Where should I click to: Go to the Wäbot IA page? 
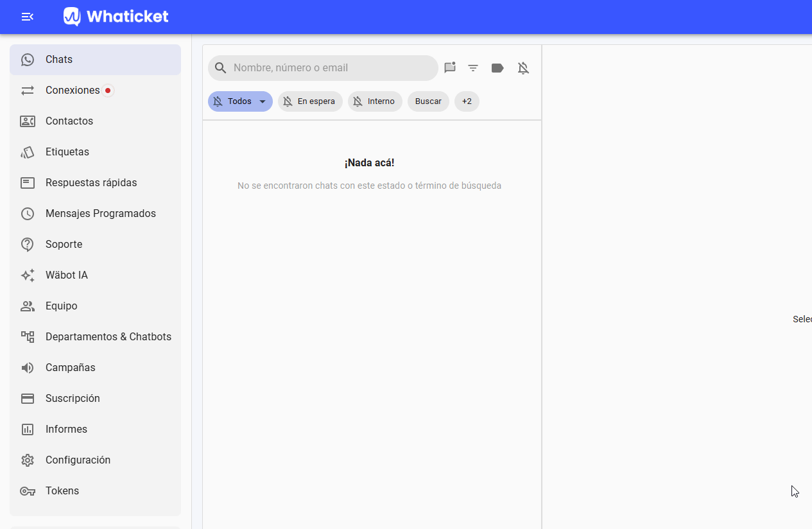[x=95, y=275]
